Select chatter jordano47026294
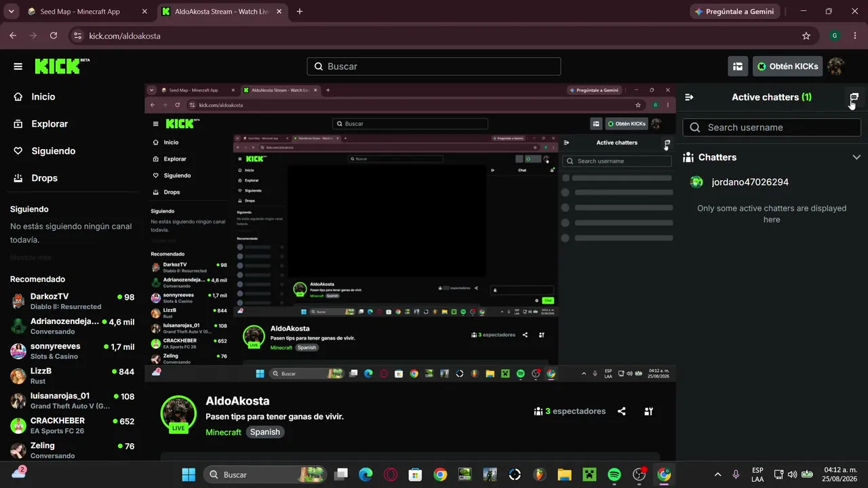 click(x=750, y=182)
